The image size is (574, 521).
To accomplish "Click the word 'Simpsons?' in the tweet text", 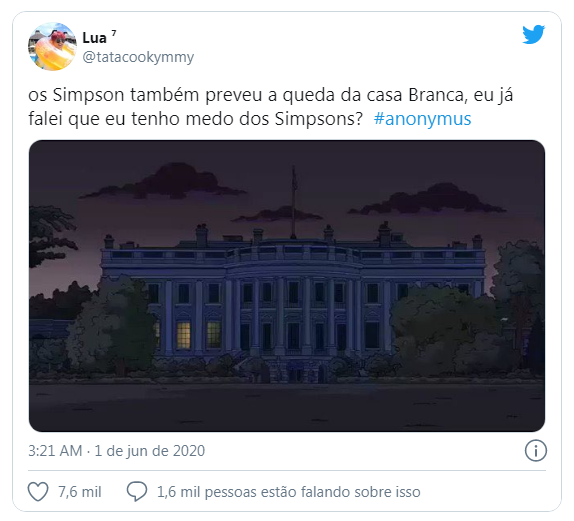I will [318, 119].
